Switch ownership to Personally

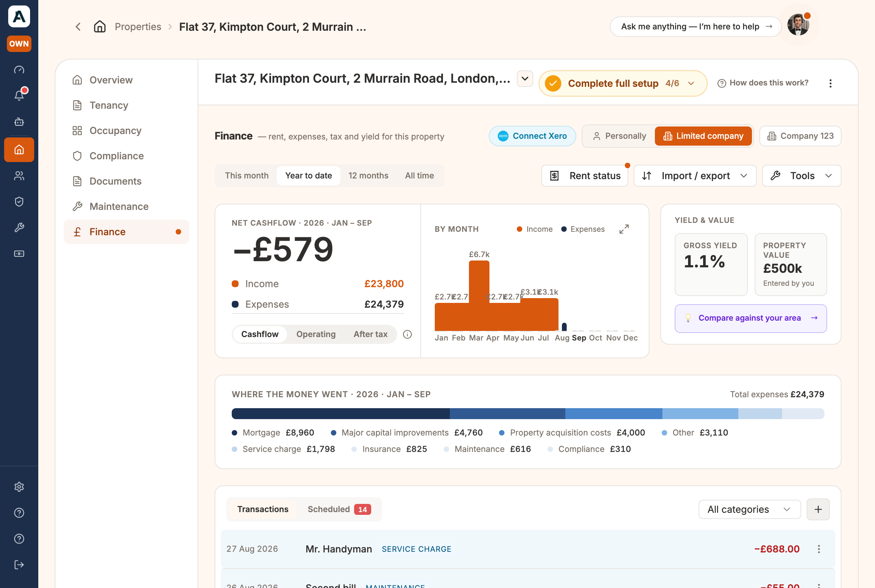point(619,136)
